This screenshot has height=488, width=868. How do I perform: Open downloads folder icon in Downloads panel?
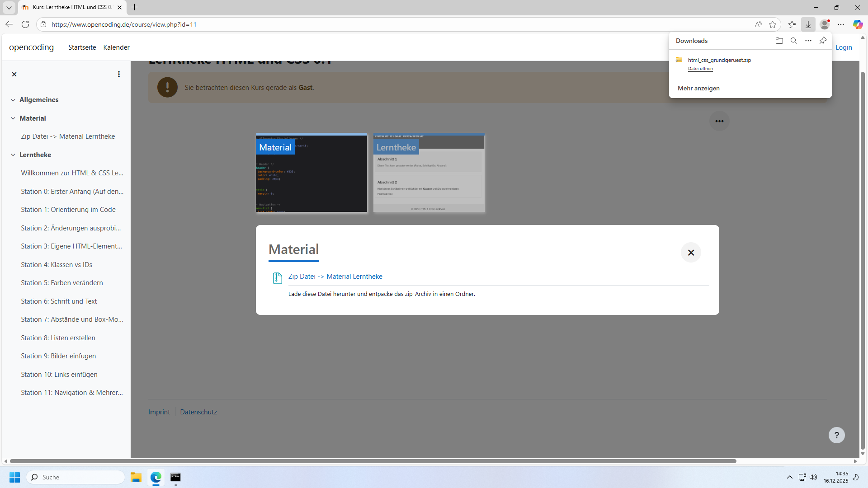(x=779, y=41)
